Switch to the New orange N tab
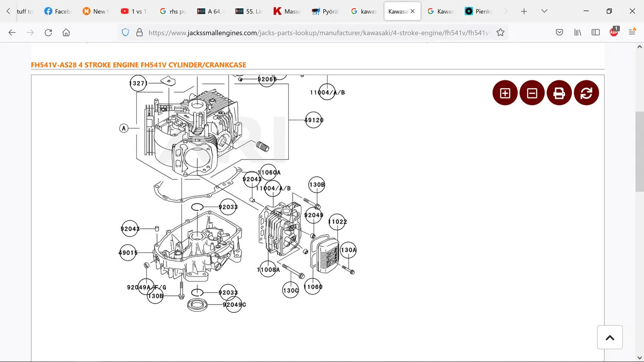The height and width of the screenshot is (362, 644). [96, 11]
